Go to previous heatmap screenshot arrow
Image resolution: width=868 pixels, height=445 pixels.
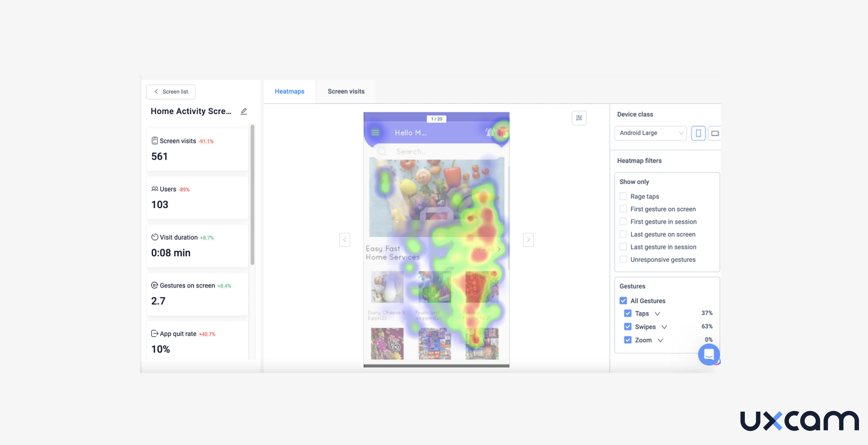point(344,240)
